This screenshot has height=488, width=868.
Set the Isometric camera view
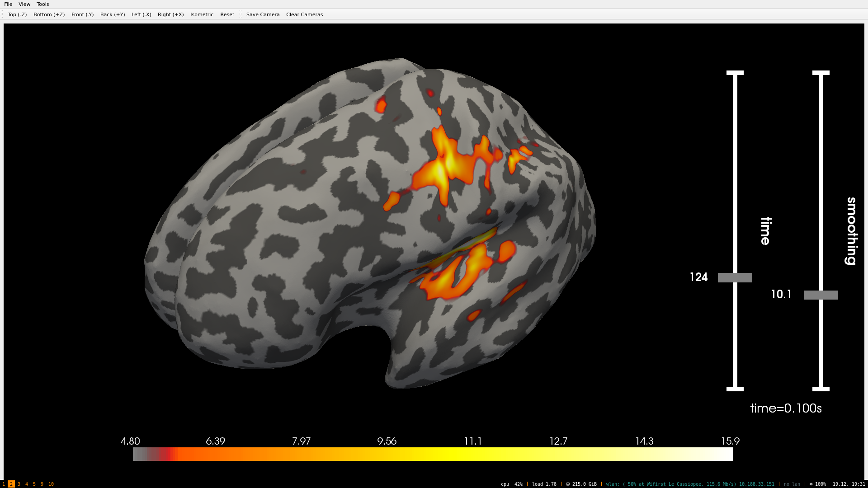point(202,14)
